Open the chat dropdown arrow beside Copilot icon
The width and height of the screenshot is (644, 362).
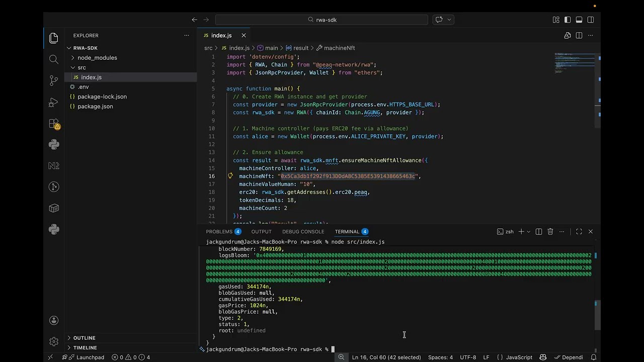[x=449, y=20]
